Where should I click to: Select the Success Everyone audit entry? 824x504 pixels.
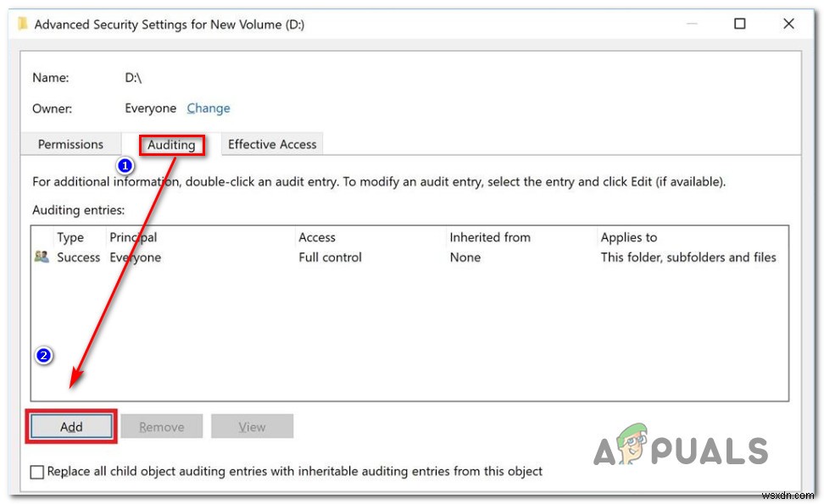point(254,258)
